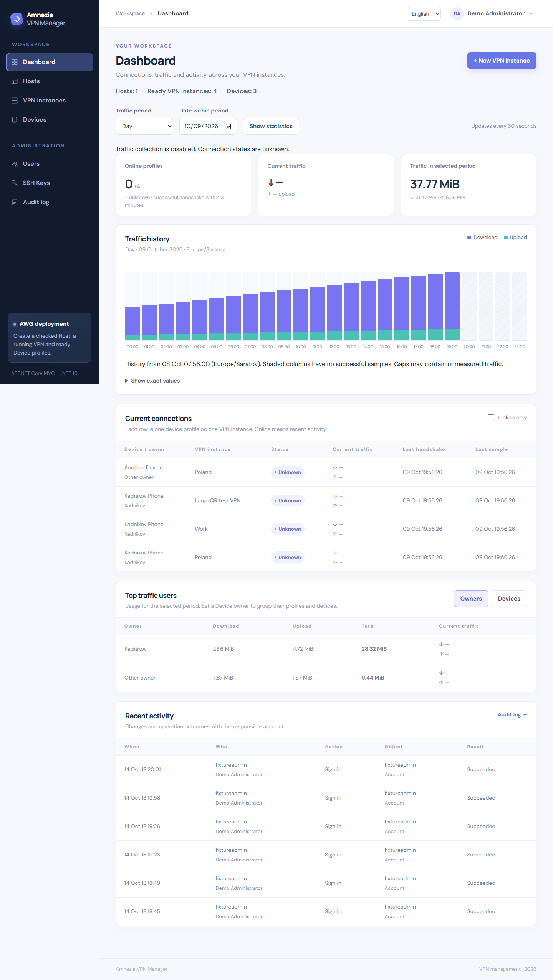Click the DA avatar badge
Screen dimensions: 553x980
(x=457, y=14)
